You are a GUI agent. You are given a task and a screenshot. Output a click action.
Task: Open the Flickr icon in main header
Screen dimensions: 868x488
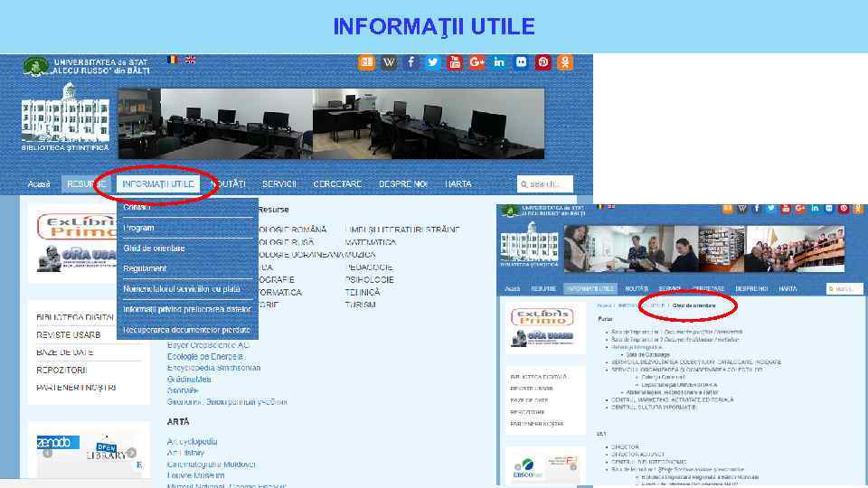click(x=521, y=62)
